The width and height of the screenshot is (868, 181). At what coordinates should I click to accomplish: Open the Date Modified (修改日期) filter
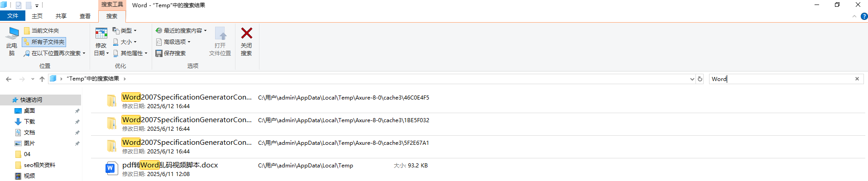[101, 41]
